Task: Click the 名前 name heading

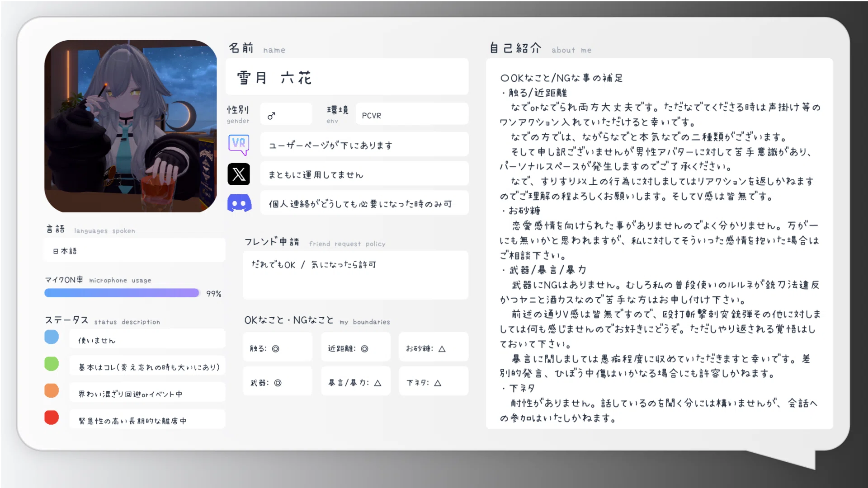Action: (x=257, y=48)
